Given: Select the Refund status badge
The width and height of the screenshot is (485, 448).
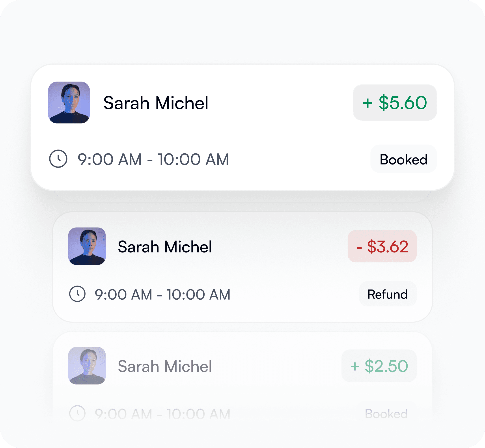Looking at the screenshot, I should pos(387,294).
